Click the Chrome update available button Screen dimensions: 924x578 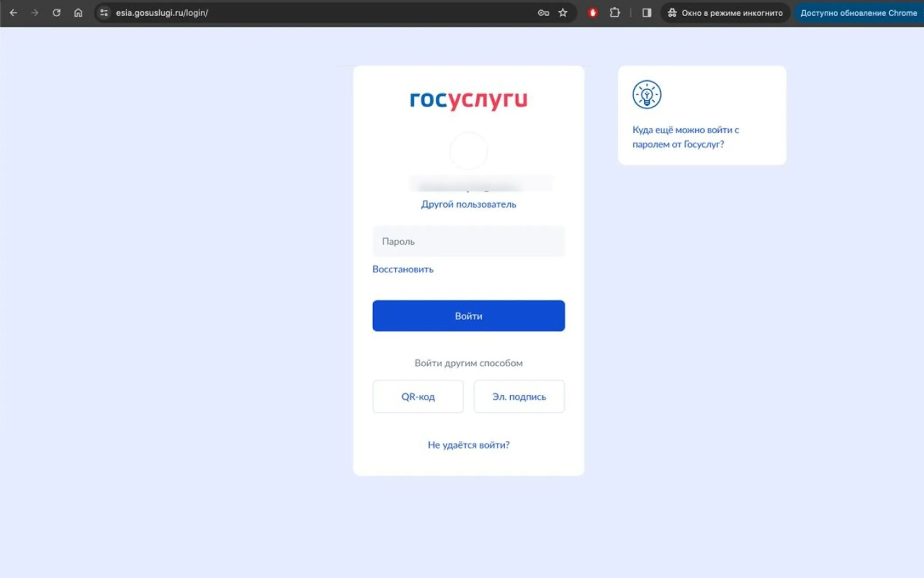tap(859, 13)
